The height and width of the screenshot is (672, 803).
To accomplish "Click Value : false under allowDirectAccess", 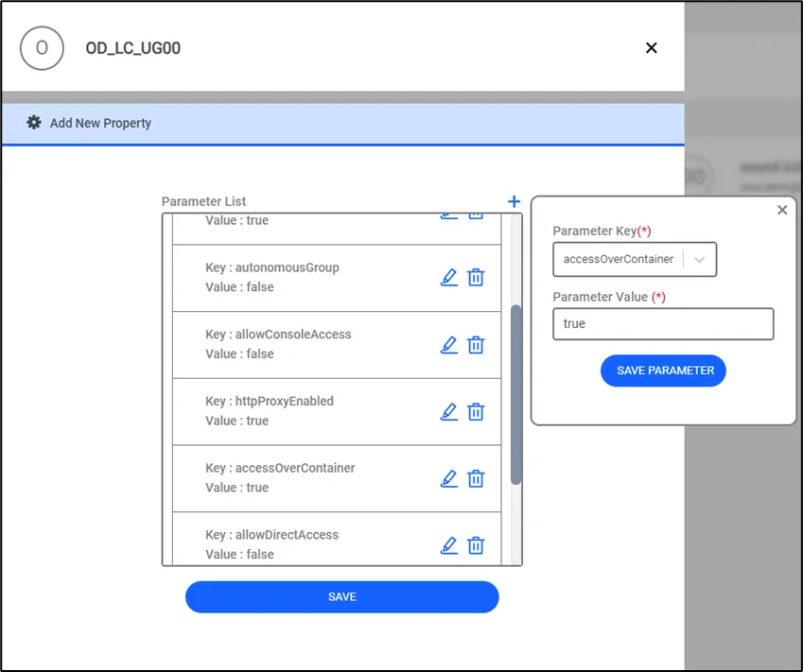I will pyautogui.click(x=239, y=554).
